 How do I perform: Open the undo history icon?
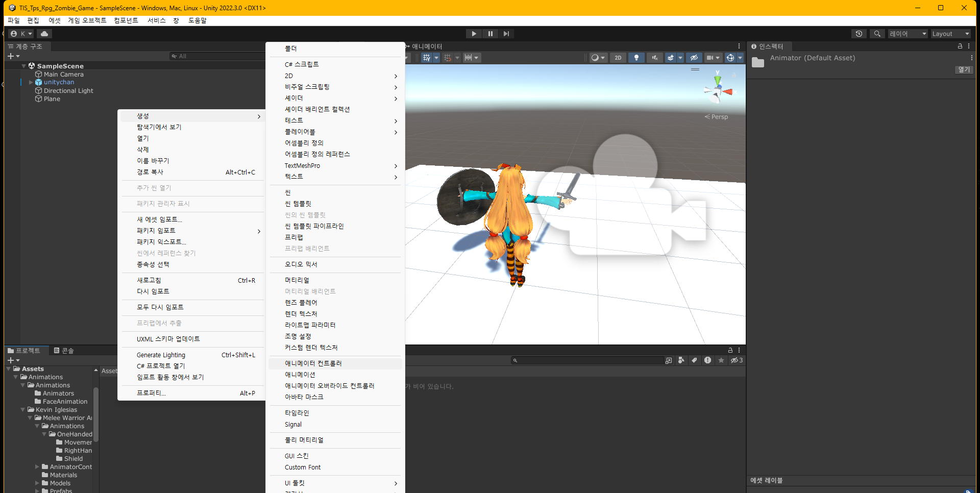click(859, 34)
